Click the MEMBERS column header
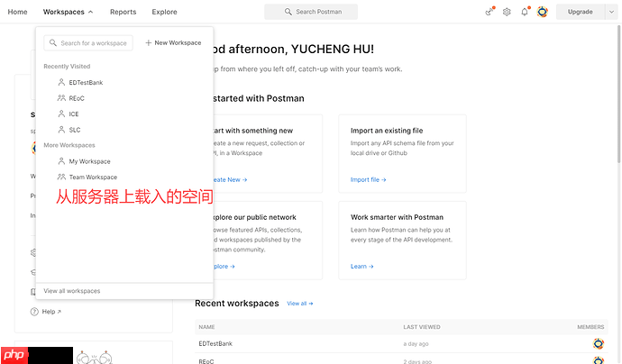 (x=590, y=327)
